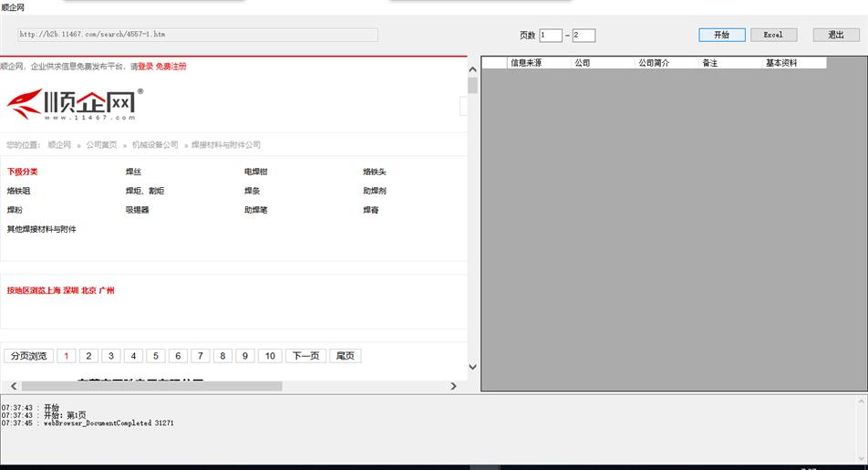
Task: Click the start page number field
Action: tap(551, 35)
